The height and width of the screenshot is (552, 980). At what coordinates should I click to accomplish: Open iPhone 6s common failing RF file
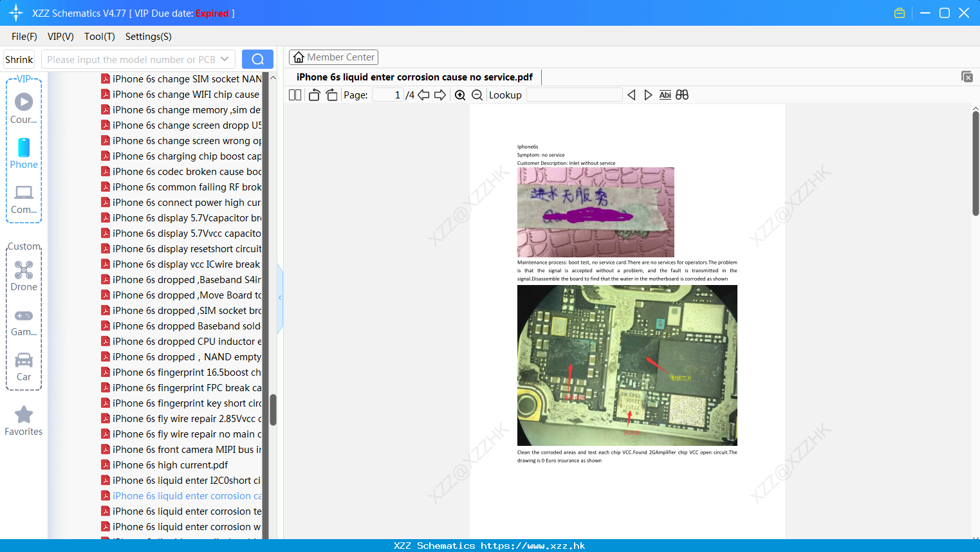coord(181,187)
